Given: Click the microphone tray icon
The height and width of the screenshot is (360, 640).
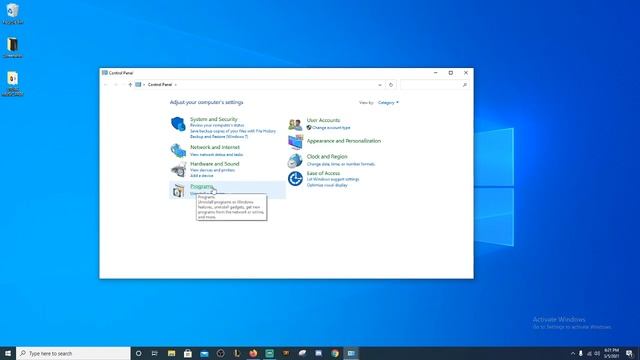Looking at the screenshot, I should click(581, 353).
